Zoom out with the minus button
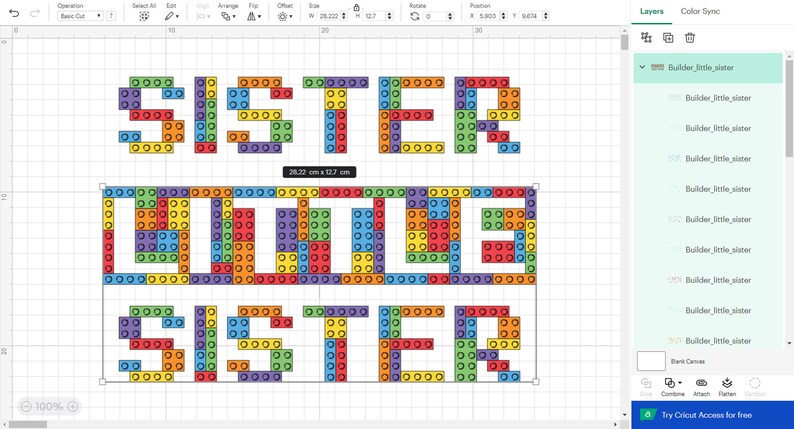Screen dimensions: 794x429 (26, 406)
